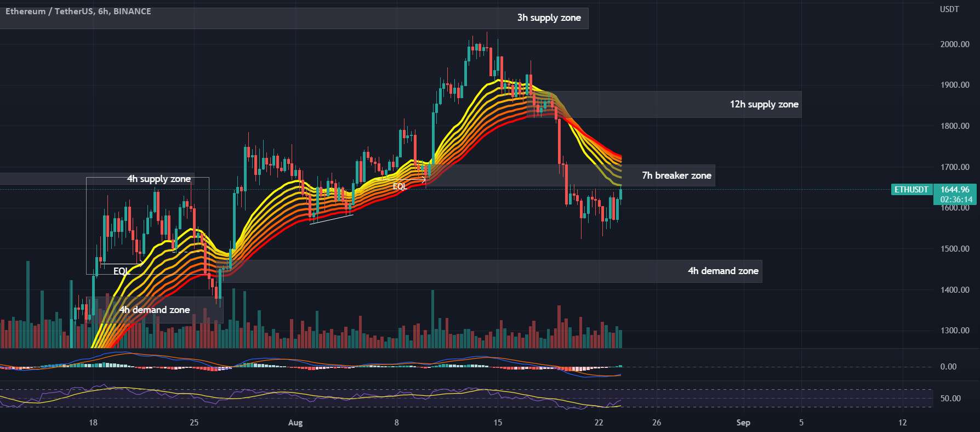This screenshot has width=980, height=432.
Task: Click the 'Aug' marker on time axis
Action: point(295,422)
